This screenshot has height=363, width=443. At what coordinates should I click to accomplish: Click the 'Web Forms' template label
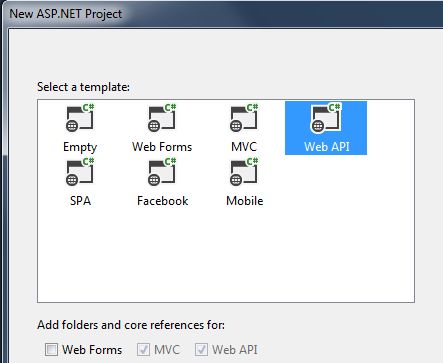(x=162, y=147)
